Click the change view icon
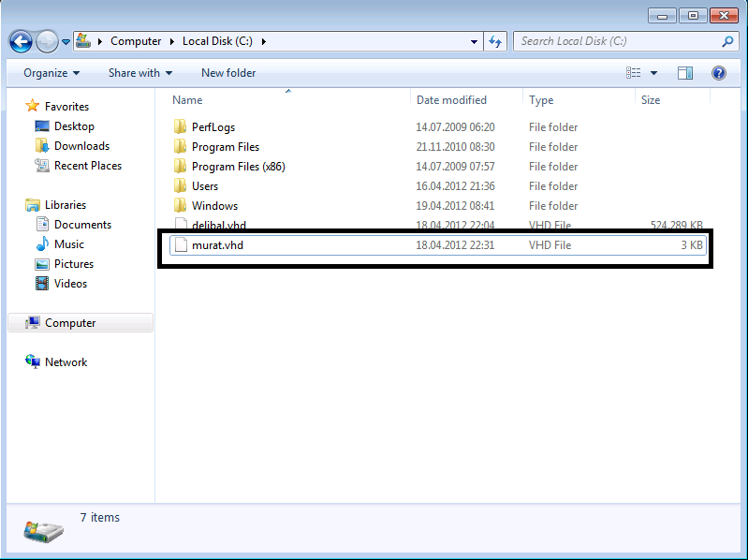The height and width of the screenshot is (560, 748). (x=634, y=73)
